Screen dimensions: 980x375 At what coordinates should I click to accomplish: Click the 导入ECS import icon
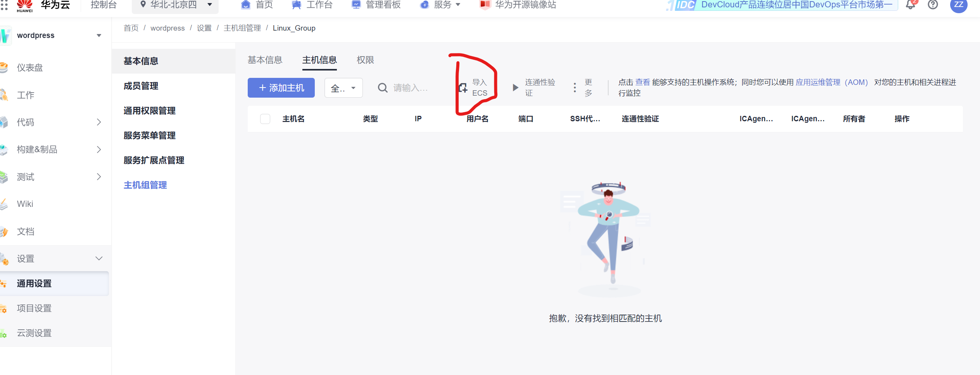pos(463,88)
